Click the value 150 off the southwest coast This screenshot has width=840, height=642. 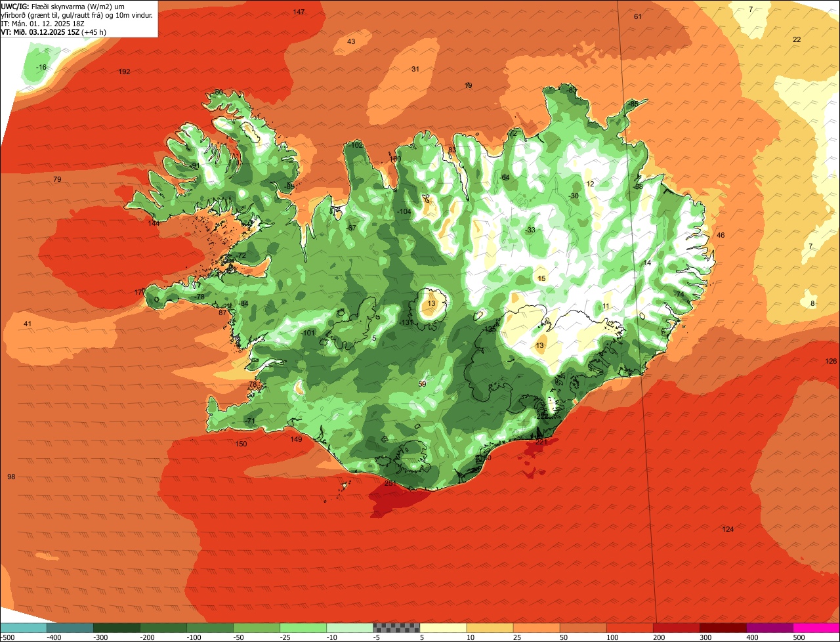241,444
